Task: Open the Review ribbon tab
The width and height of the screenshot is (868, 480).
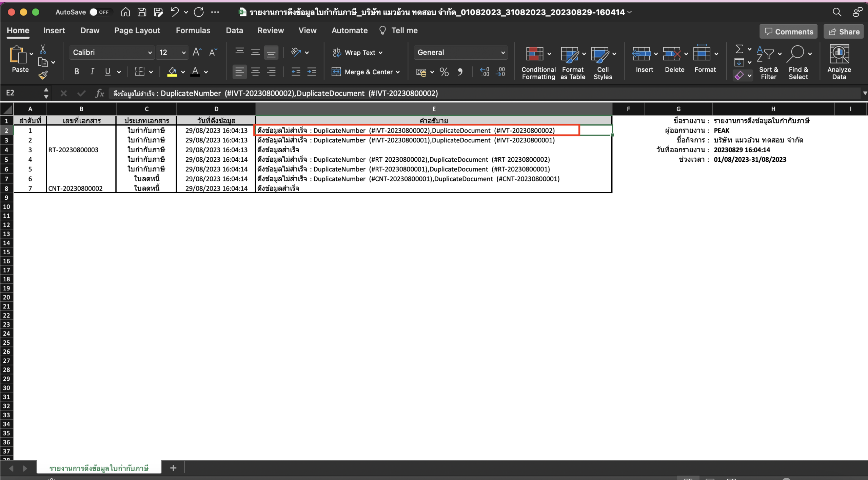Action: pos(270,31)
